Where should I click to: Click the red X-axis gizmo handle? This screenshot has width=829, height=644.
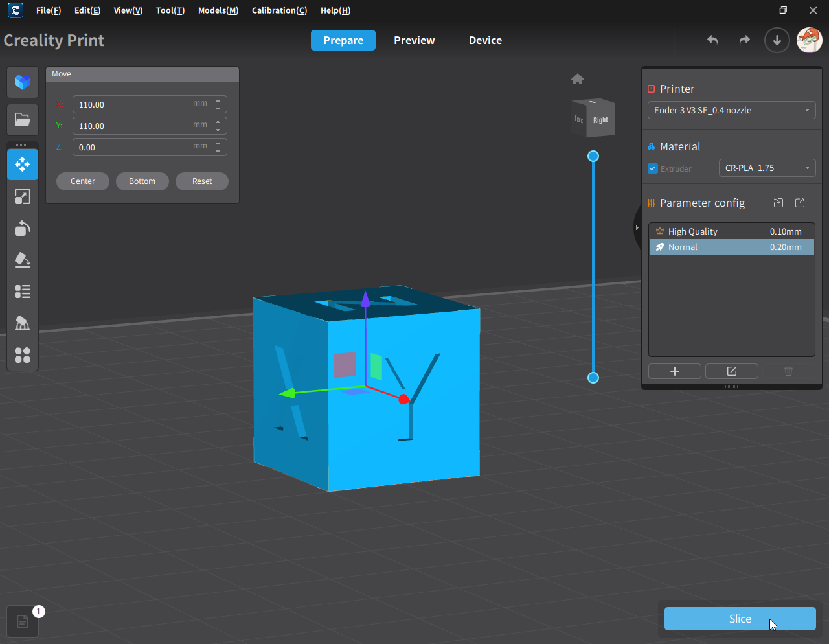tap(404, 399)
